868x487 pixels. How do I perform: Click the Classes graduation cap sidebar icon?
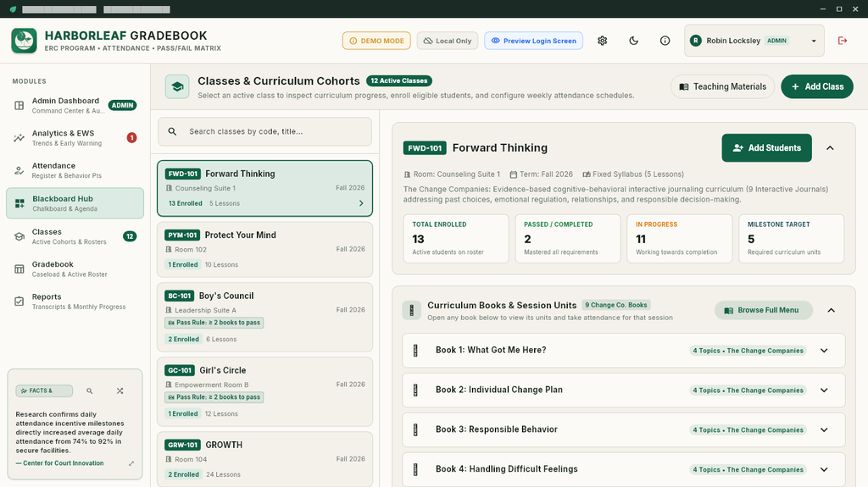point(19,236)
